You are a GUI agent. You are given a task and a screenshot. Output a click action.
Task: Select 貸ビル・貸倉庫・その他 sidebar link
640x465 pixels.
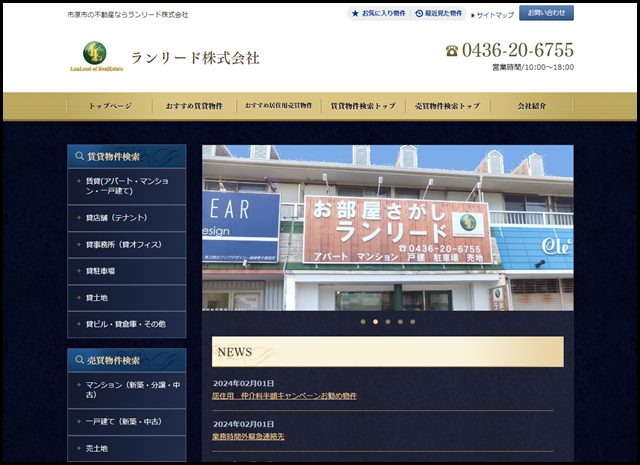click(127, 324)
